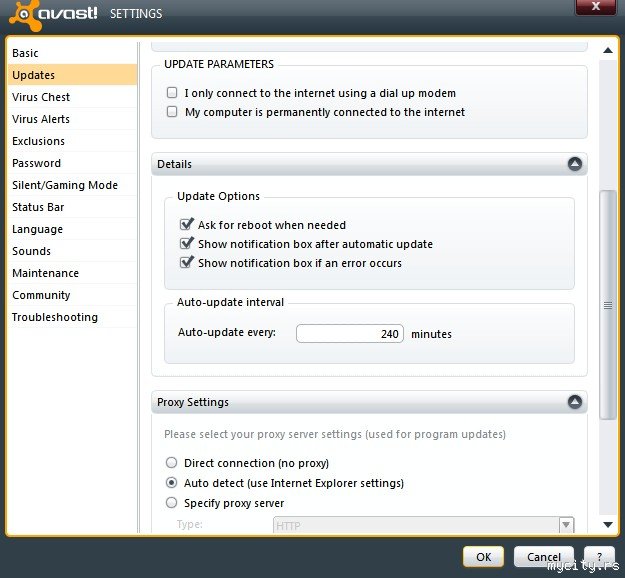The height and width of the screenshot is (578, 625).
Task: Open the Virus Chest settings tab
Action: pyautogui.click(x=41, y=97)
